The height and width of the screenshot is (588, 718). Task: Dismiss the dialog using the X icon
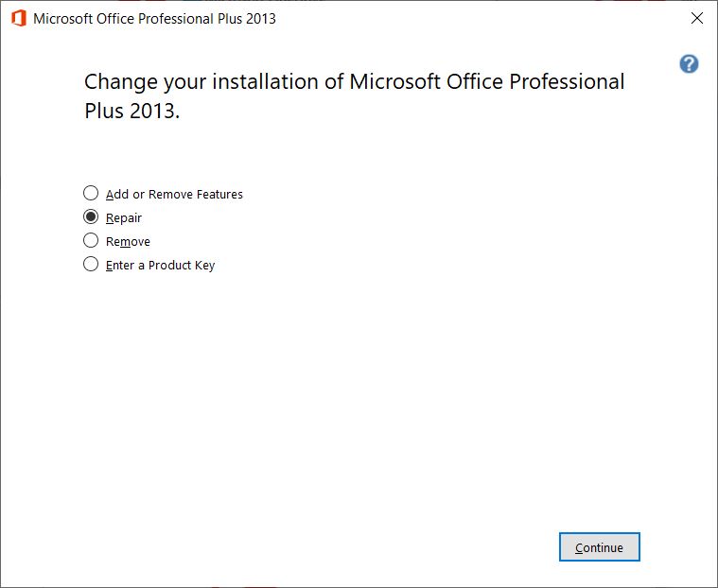pyautogui.click(x=697, y=18)
